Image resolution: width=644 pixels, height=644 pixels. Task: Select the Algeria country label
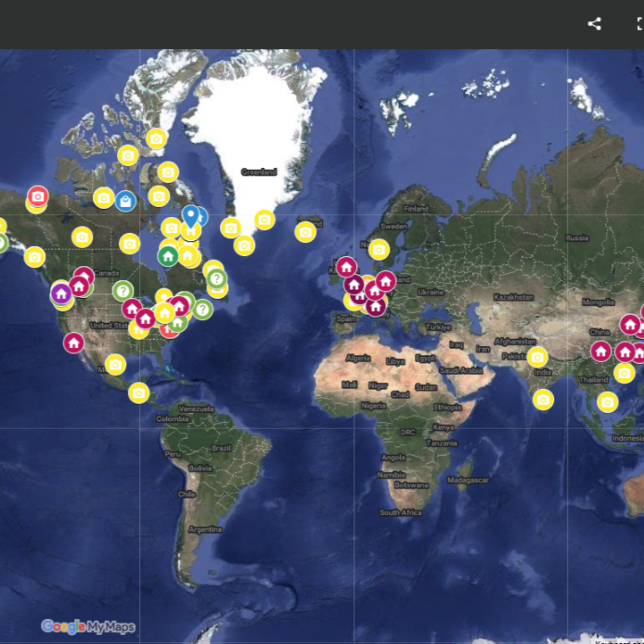click(358, 358)
